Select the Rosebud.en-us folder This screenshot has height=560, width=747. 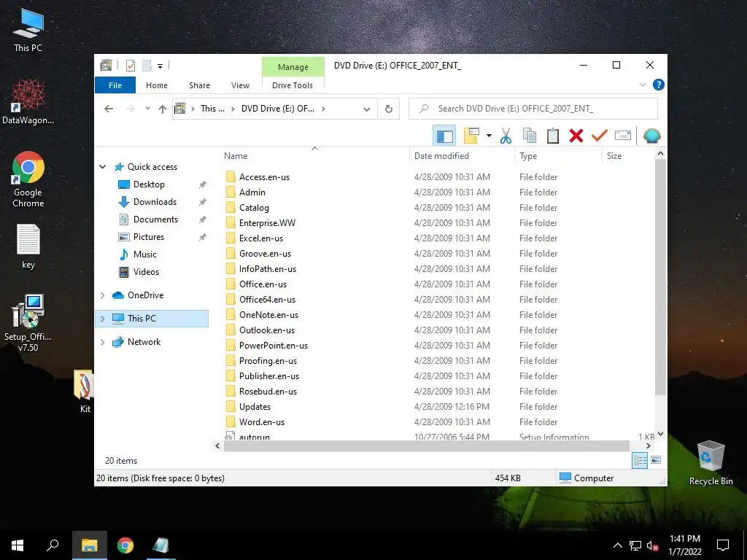click(x=268, y=392)
